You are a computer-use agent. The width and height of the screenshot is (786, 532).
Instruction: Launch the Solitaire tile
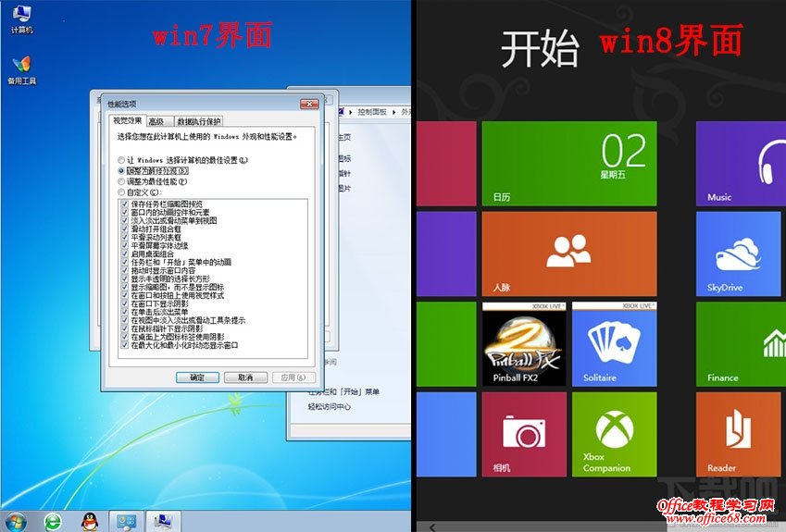(x=614, y=343)
